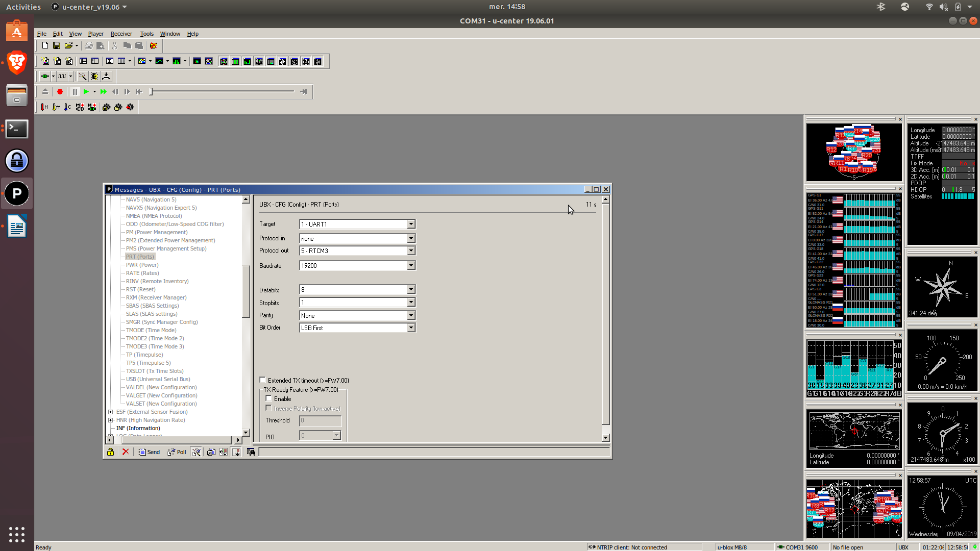The image size is (980, 551).
Task: Click the eject icon in player toolbar
Action: point(45,92)
